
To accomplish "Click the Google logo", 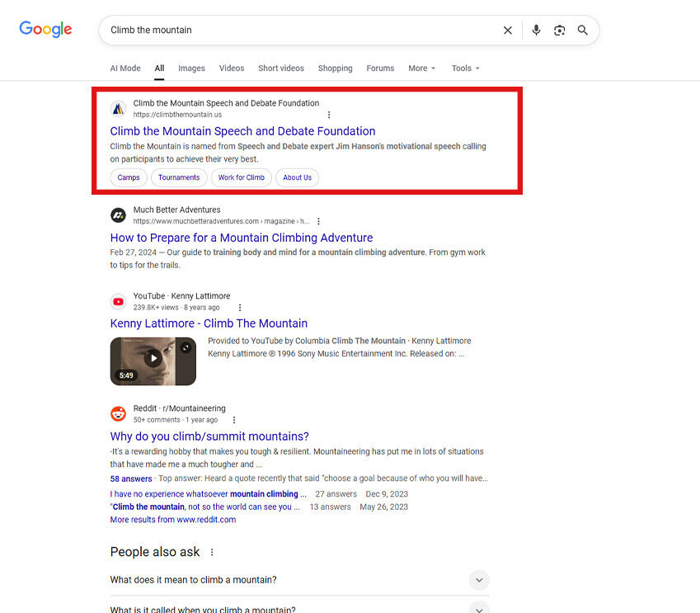I will point(46,30).
